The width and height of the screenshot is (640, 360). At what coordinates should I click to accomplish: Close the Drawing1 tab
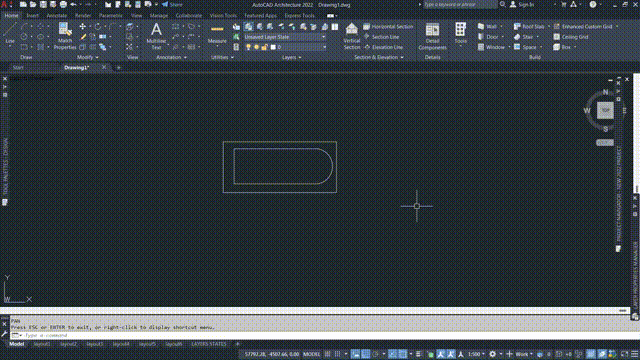coord(104,67)
